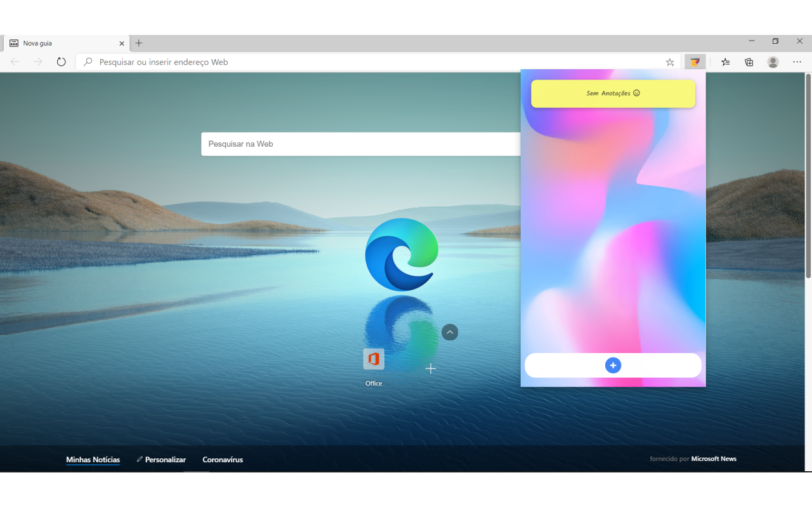Click the 'Sem Anotações' yellow note card
The image size is (812, 508).
pyautogui.click(x=613, y=93)
